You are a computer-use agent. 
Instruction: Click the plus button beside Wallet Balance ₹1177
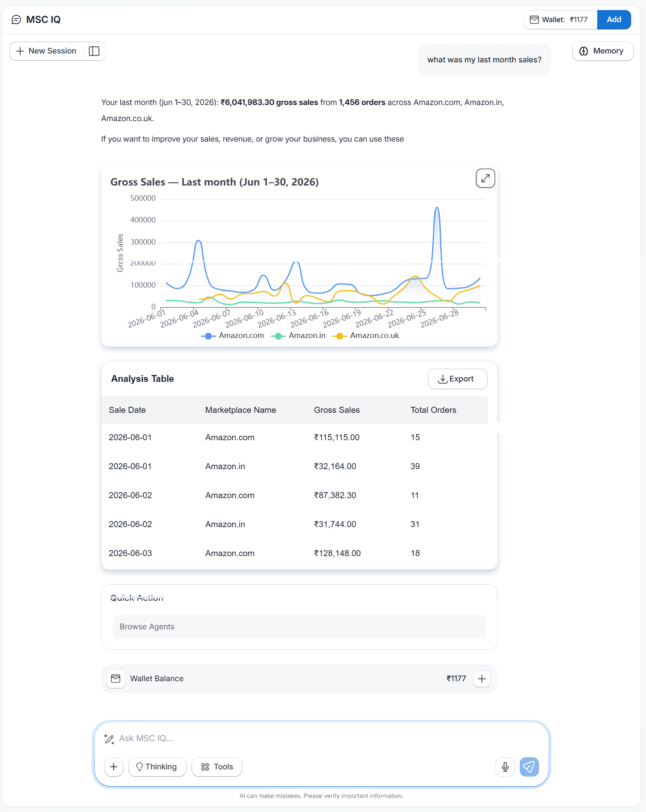pos(482,679)
